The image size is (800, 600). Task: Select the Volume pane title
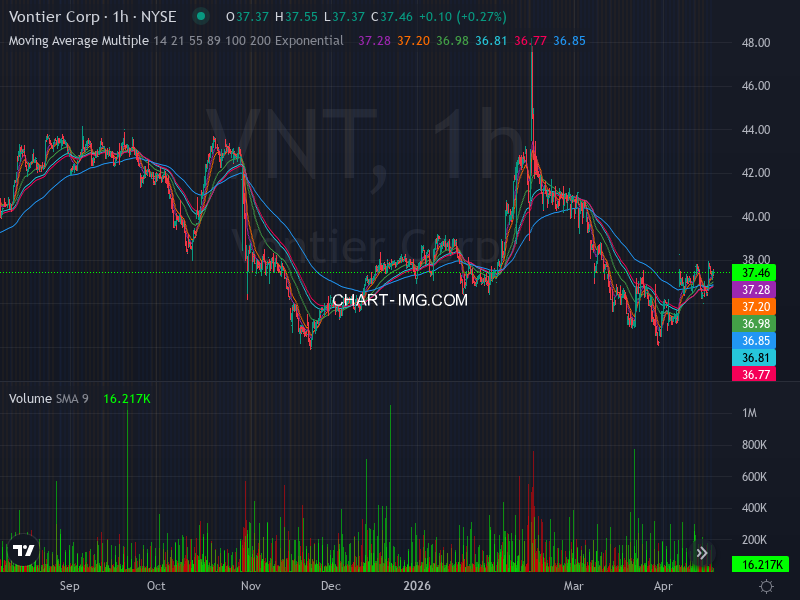[x=30, y=397]
